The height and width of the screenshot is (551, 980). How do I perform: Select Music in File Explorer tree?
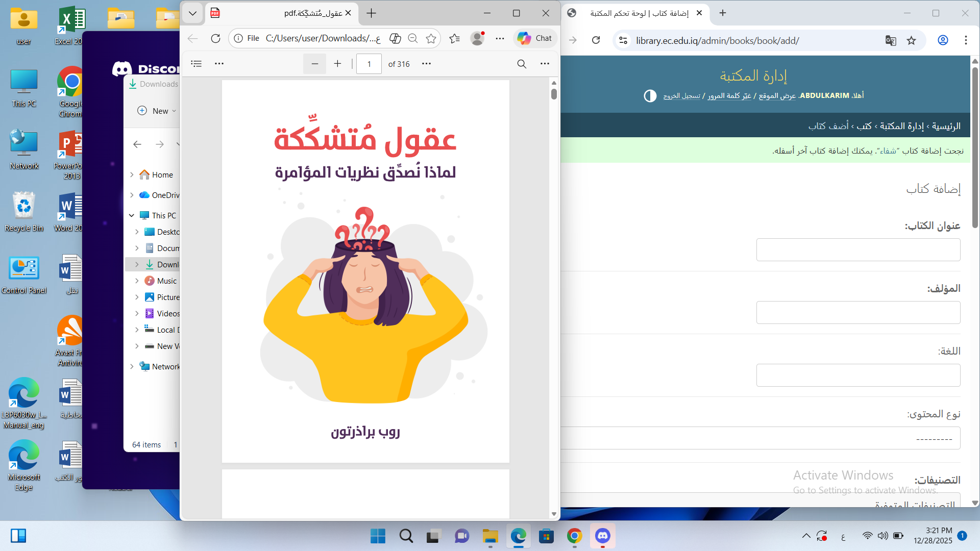[x=160, y=281]
